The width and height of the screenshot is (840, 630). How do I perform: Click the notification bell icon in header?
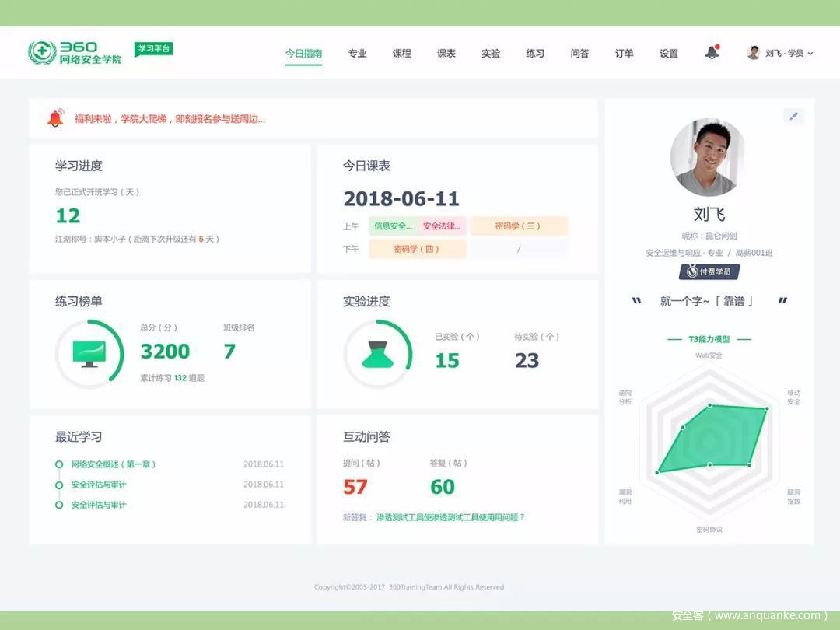712,53
